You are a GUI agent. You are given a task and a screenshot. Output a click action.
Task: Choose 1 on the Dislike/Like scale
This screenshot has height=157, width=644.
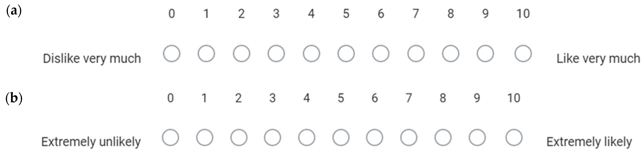click(206, 54)
